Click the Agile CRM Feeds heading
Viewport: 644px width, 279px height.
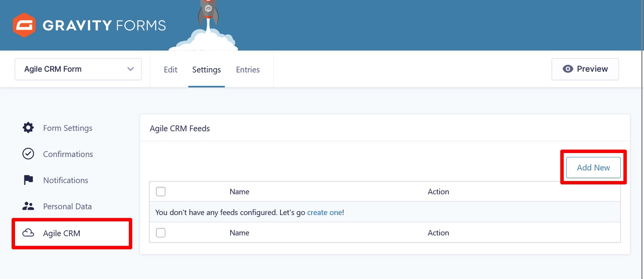pos(180,128)
